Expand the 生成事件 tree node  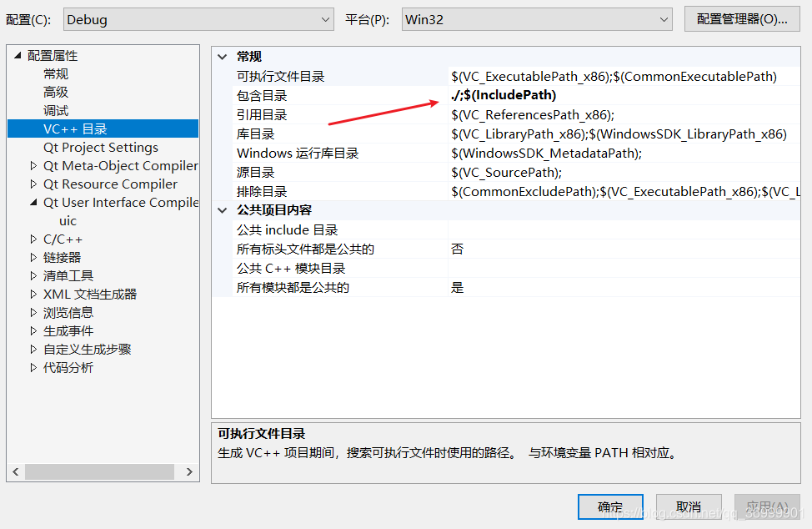click(x=33, y=331)
